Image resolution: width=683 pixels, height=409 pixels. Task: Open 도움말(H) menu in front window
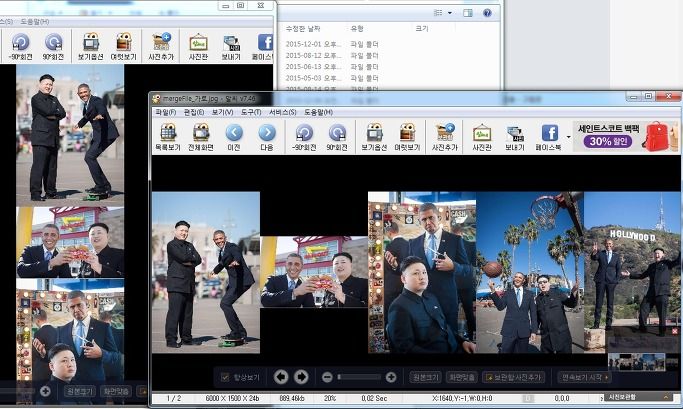pyautogui.click(x=318, y=112)
